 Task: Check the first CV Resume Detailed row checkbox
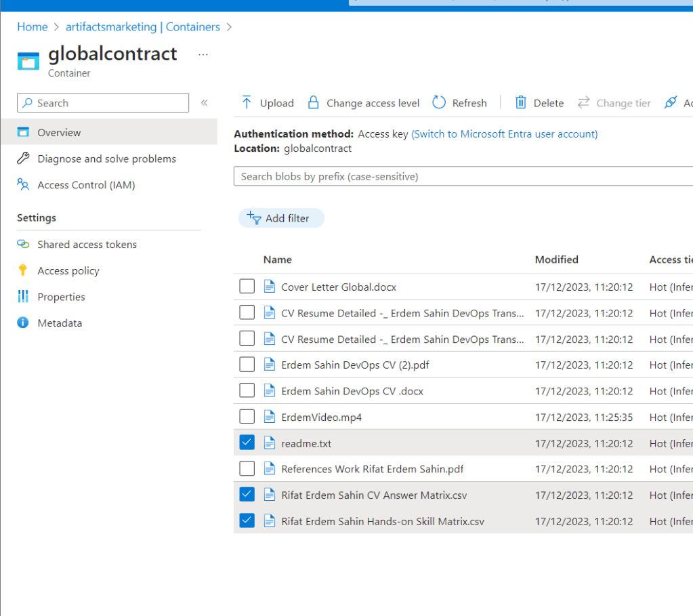pos(247,312)
